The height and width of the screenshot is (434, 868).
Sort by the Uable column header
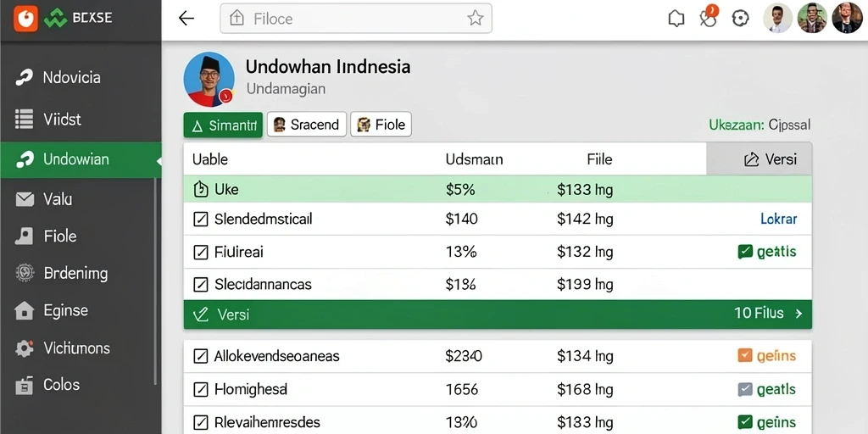210,159
